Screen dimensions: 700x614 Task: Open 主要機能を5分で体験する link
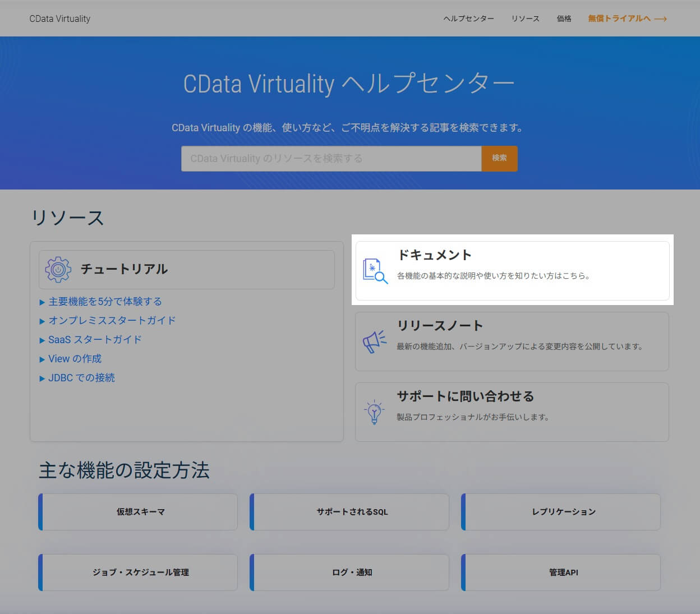105,302
